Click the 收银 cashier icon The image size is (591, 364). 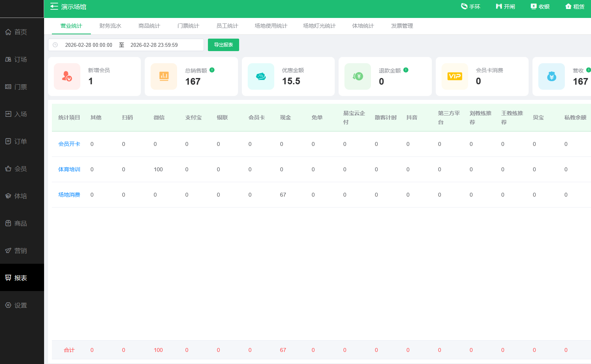tap(534, 6)
